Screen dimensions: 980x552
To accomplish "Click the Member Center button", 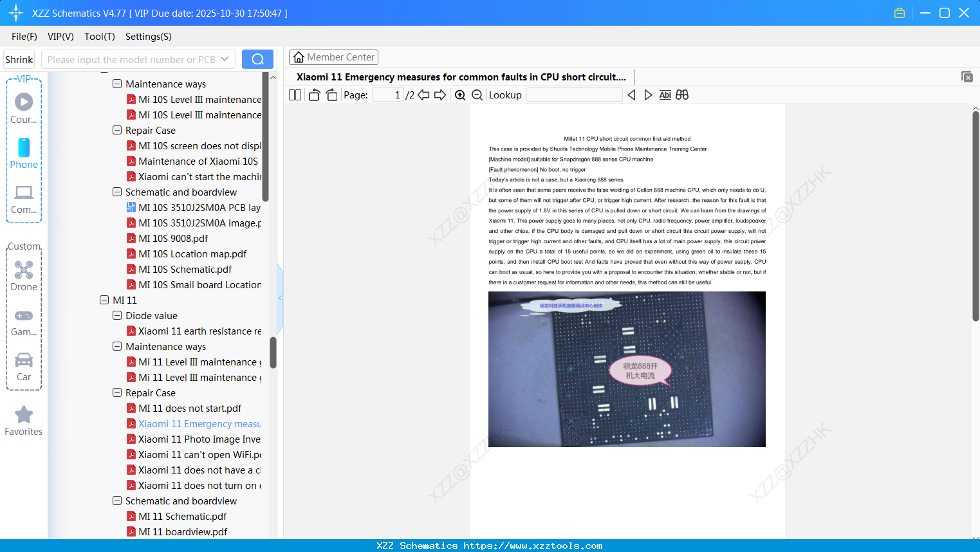I will point(333,57).
